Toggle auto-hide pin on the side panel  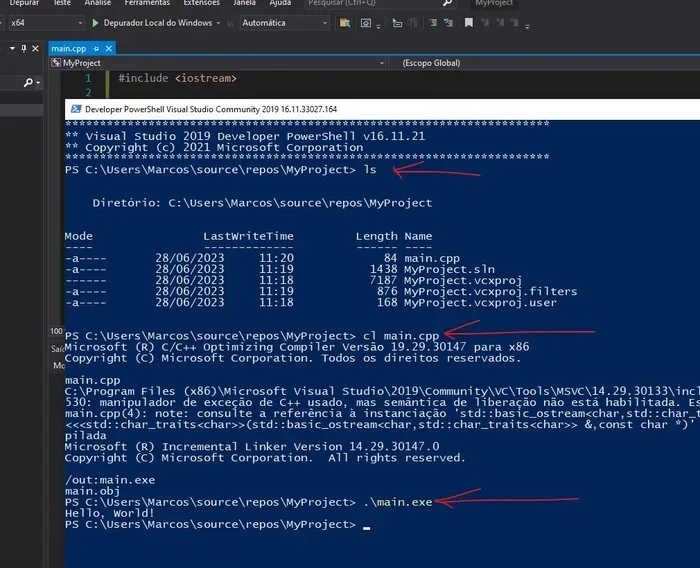24,48
